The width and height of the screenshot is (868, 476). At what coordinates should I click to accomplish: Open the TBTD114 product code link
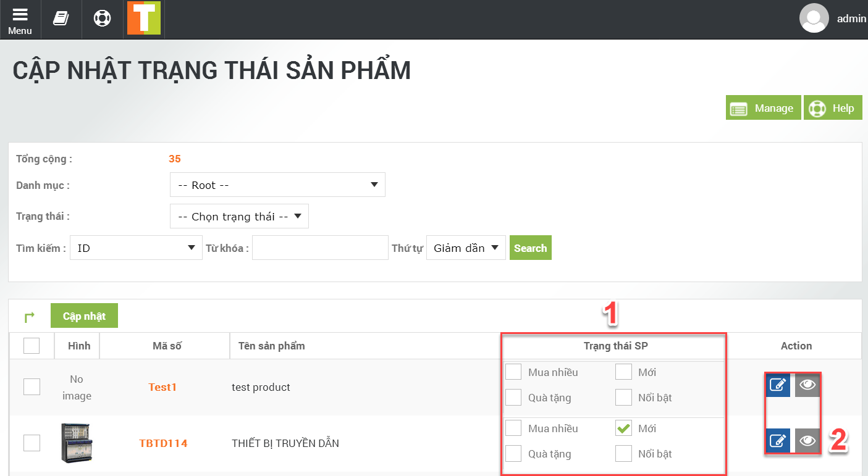163,443
